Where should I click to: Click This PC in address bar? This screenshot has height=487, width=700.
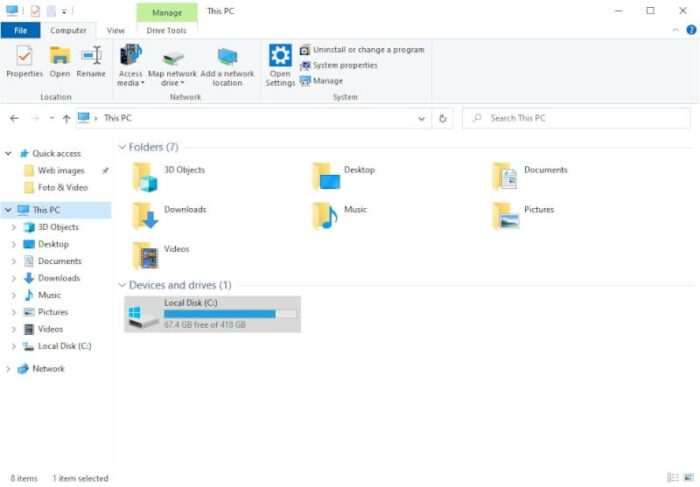click(118, 118)
